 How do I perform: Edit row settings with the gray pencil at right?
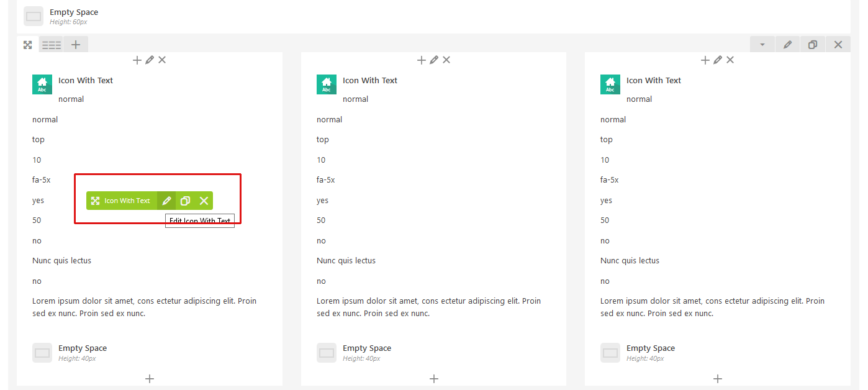[x=787, y=45]
